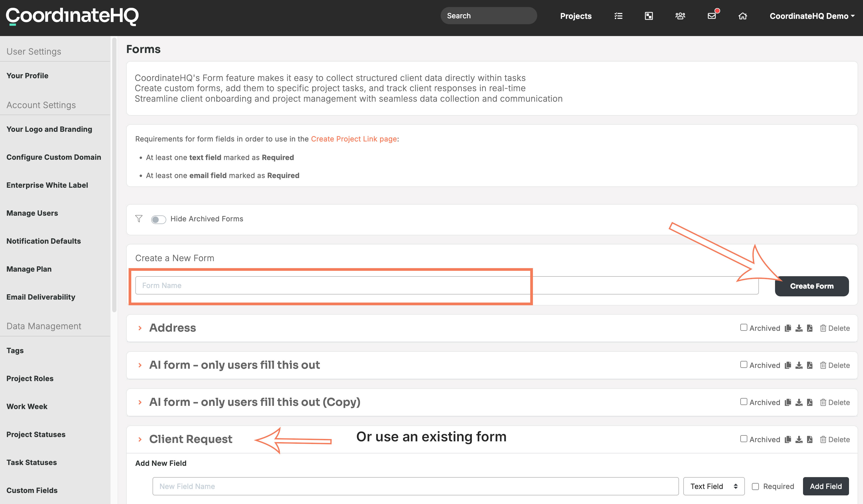Image resolution: width=863 pixels, height=504 pixels.
Task: Export AI form – only users fill this out as PDF
Action: point(810,365)
